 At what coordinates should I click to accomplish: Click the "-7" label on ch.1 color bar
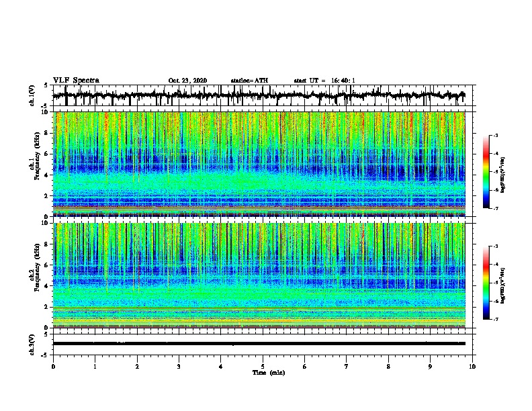pyautogui.click(x=496, y=208)
